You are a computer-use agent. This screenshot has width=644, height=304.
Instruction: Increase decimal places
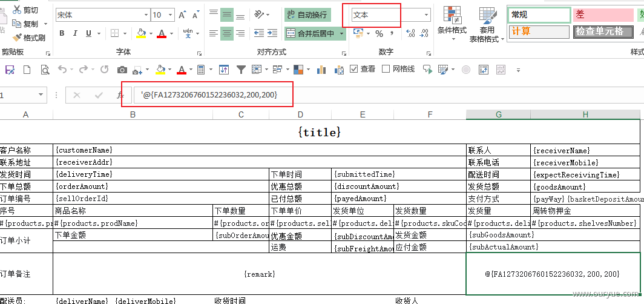pos(410,33)
